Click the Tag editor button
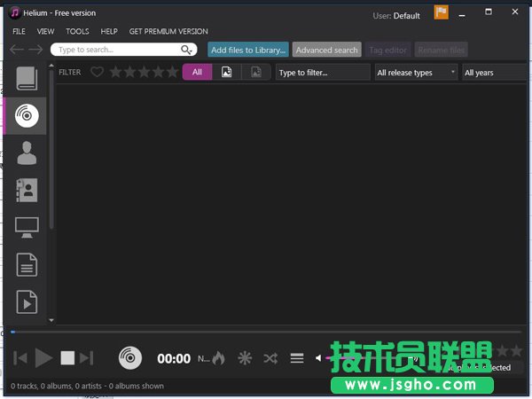This screenshot has height=399, width=532. [387, 50]
